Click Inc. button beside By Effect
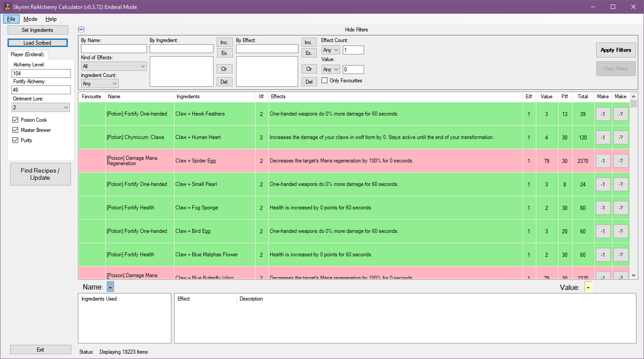The image size is (644, 359). (309, 42)
